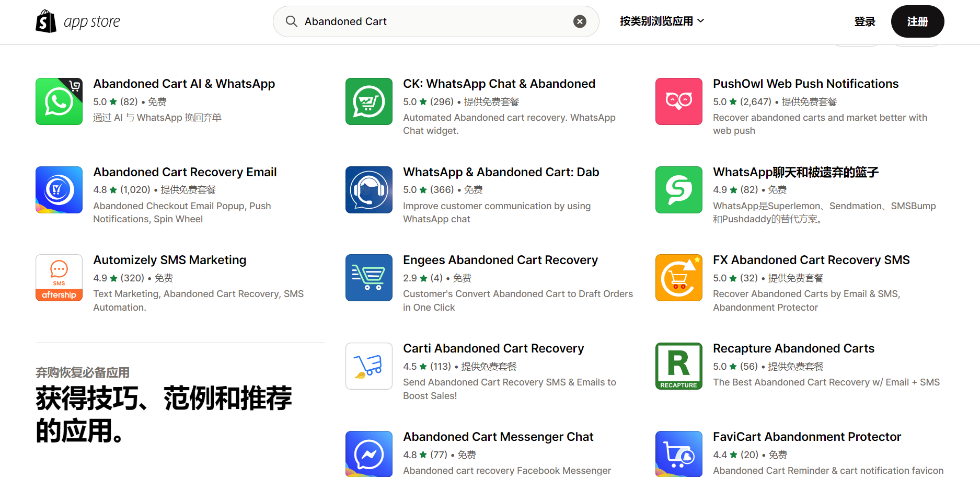The height and width of the screenshot is (477, 980).
Task: Open WhatsApp聊天和被遗弃的篮子 app icon
Action: tap(679, 190)
